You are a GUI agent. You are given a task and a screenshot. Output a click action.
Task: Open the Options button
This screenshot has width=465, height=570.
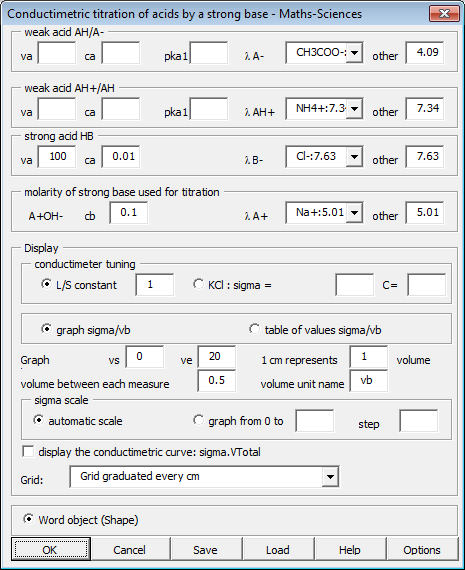point(422,549)
